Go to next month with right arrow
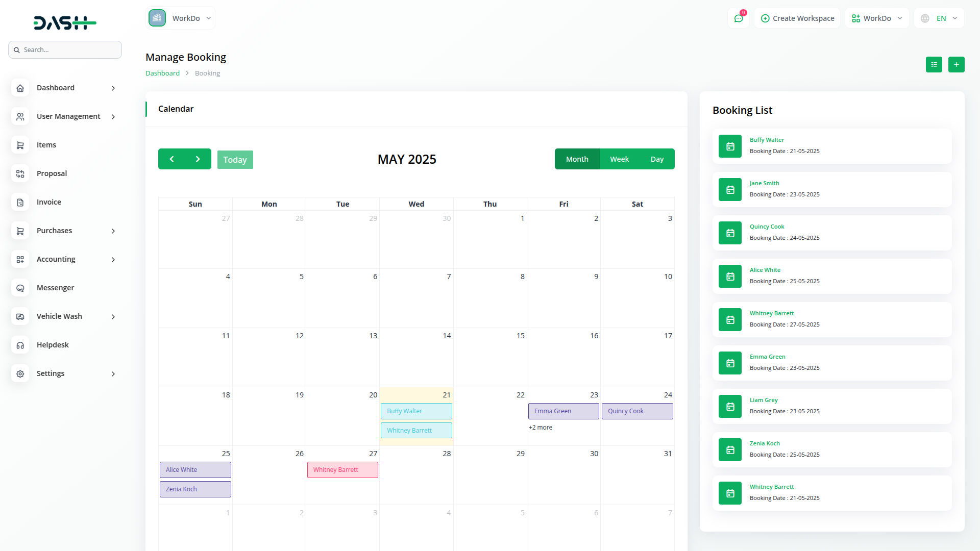 tap(198, 159)
